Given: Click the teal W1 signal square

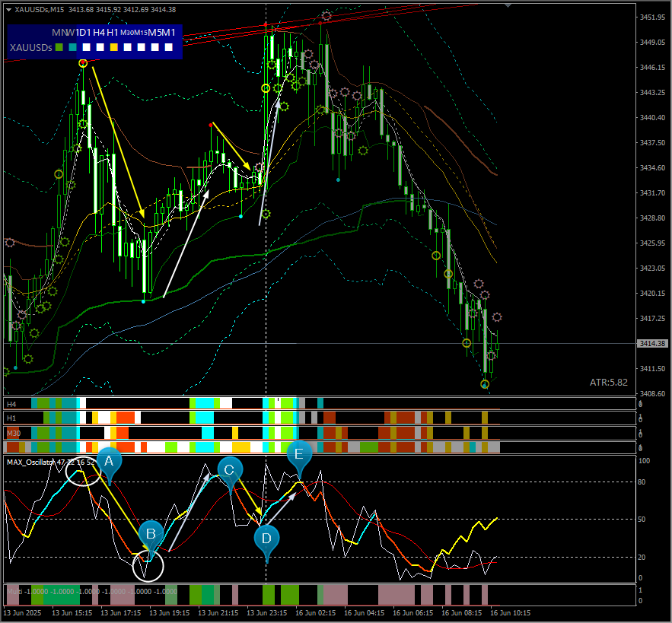Looking at the screenshot, I should tap(73, 48).
